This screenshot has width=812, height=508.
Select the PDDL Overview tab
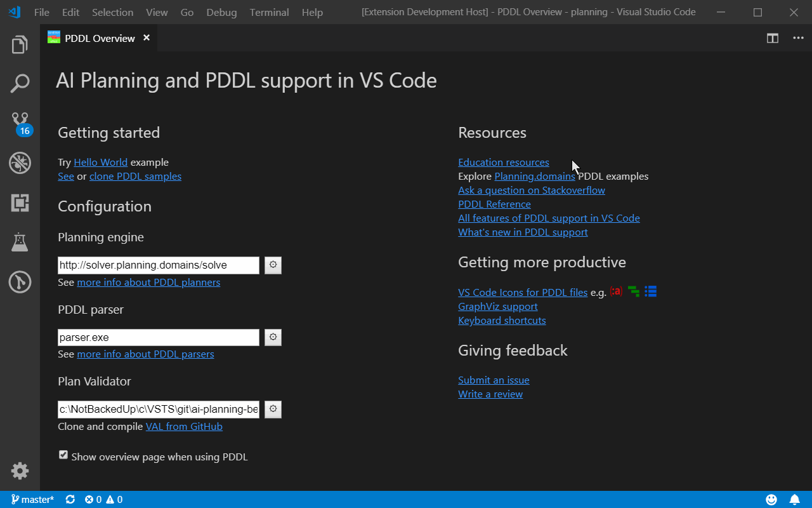coord(99,38)
